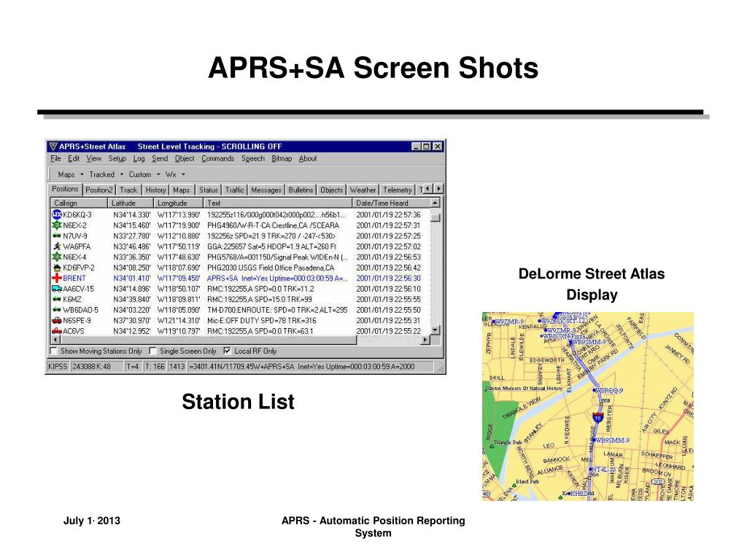
Task: Toggle Show Moving Stations Only checkbox
Action: tap(53, 351)
